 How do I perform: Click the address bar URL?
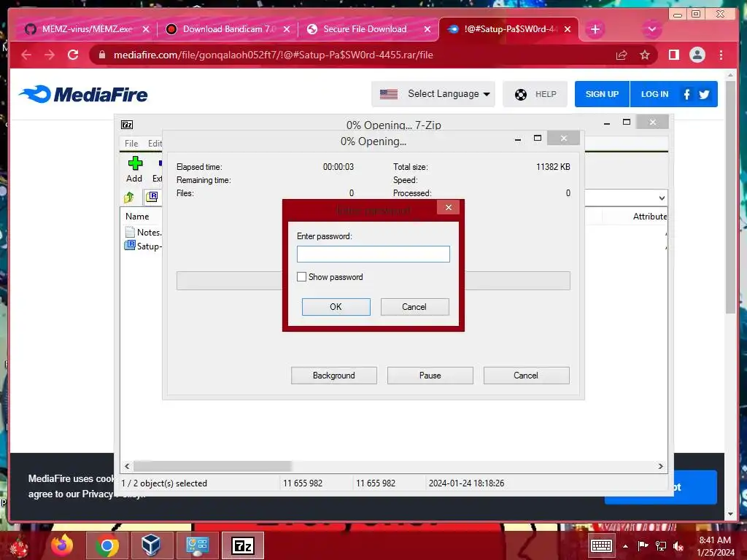(273, 55)
